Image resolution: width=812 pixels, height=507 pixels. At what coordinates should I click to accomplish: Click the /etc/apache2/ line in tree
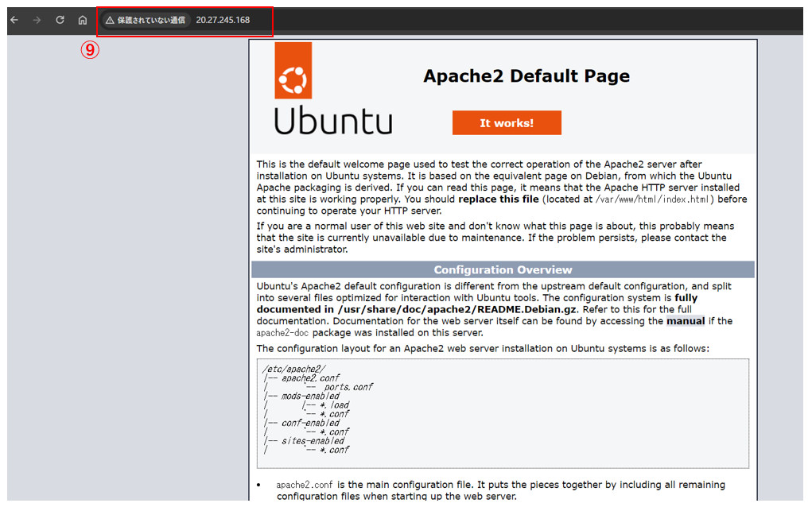pos(294,369)
